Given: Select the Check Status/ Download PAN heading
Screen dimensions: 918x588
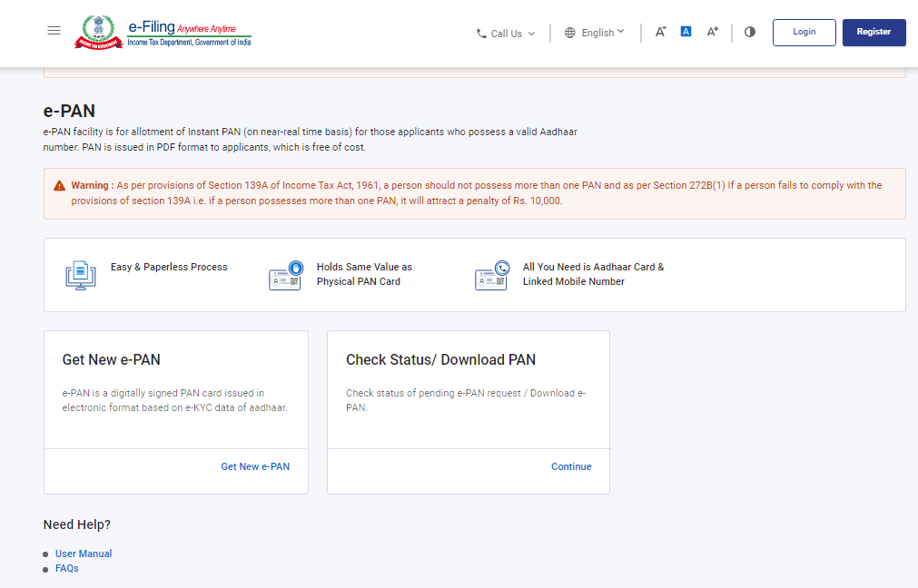Looking at the screenshot, I should pos(441,360).
